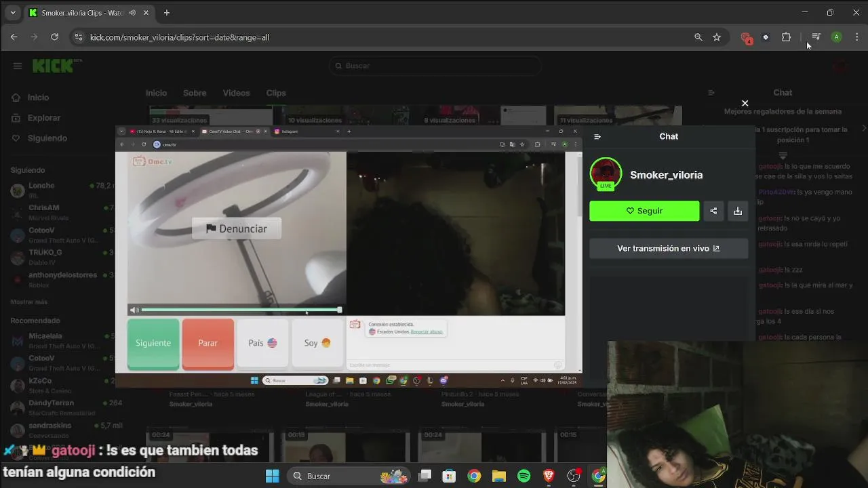868x488 pixels.
Task: Collapse chat with arrow at right edge
Action: [864, 128]
